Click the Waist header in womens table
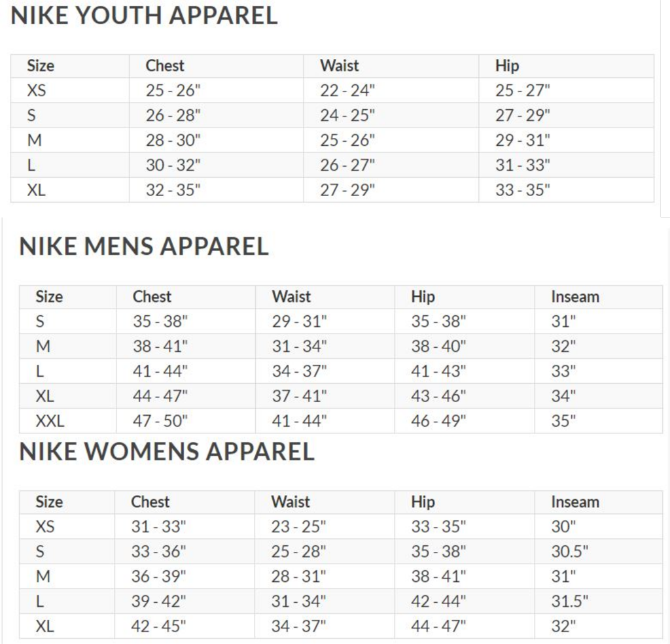This screenshot has height=644, width=670. pos(291,502)
